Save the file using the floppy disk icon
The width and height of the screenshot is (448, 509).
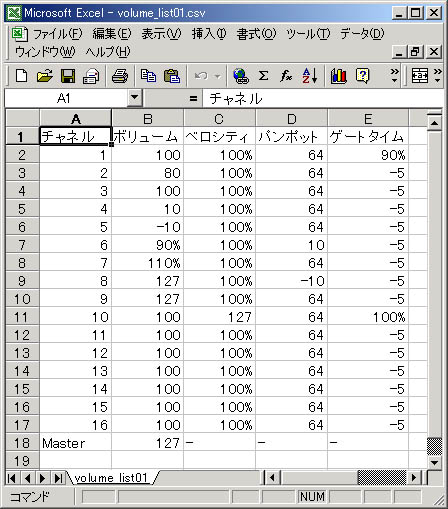(x=68, y=76)
